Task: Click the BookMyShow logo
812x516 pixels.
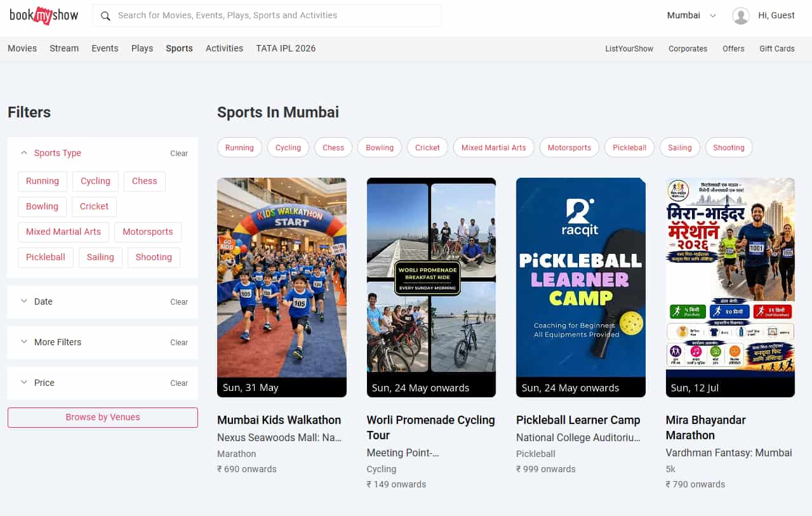Action: (44, 15)
